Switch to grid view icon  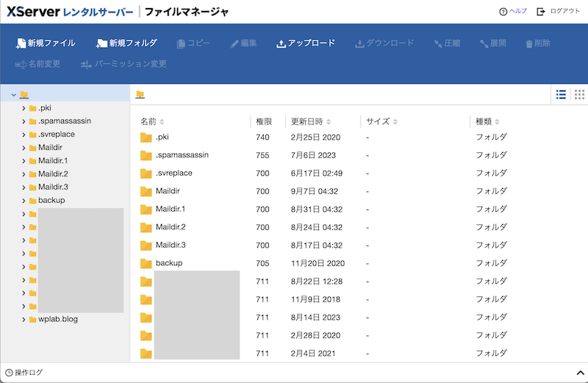pyautogui.click(x=579, y=94)
